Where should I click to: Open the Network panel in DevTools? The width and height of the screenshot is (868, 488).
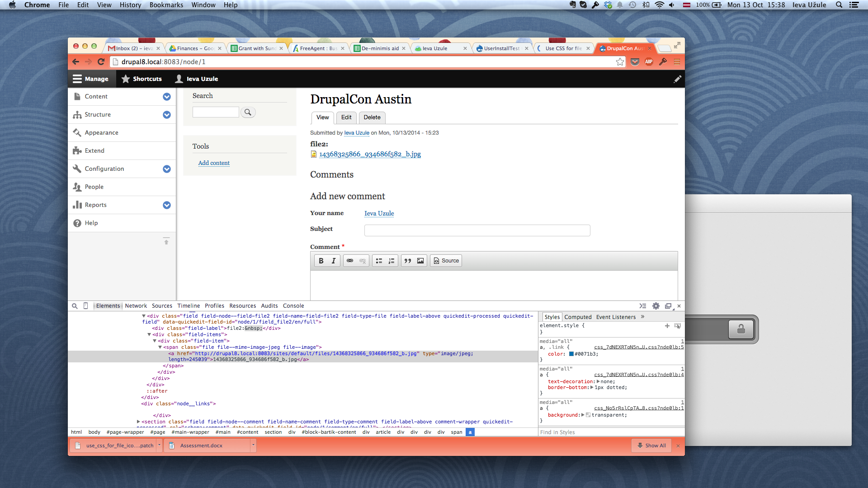coord(136,306)
